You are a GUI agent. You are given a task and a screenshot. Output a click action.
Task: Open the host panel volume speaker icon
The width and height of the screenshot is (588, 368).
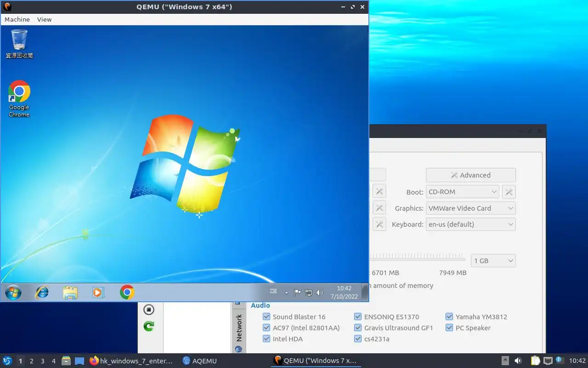[x=518, y=361]
